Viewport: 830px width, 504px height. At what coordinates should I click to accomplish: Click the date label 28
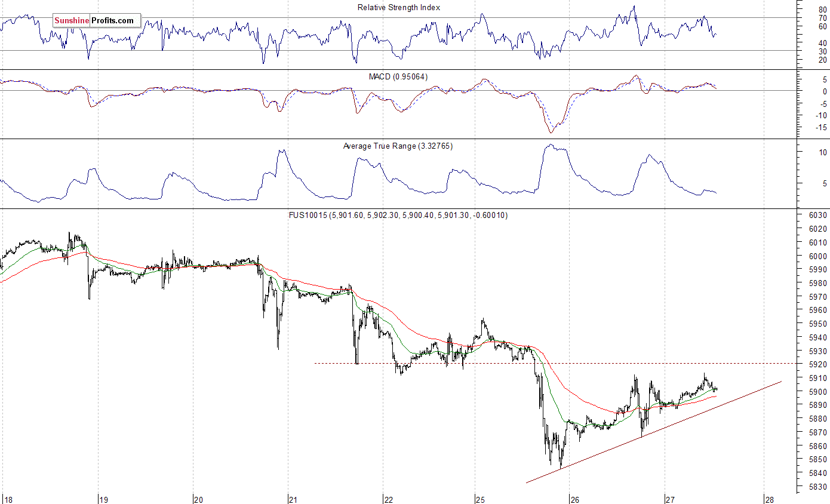[x=770, y=499]
